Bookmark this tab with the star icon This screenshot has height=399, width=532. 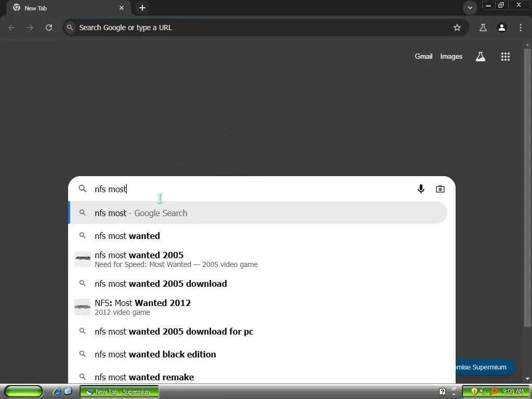pyautogui.click(x=457, y=28)
